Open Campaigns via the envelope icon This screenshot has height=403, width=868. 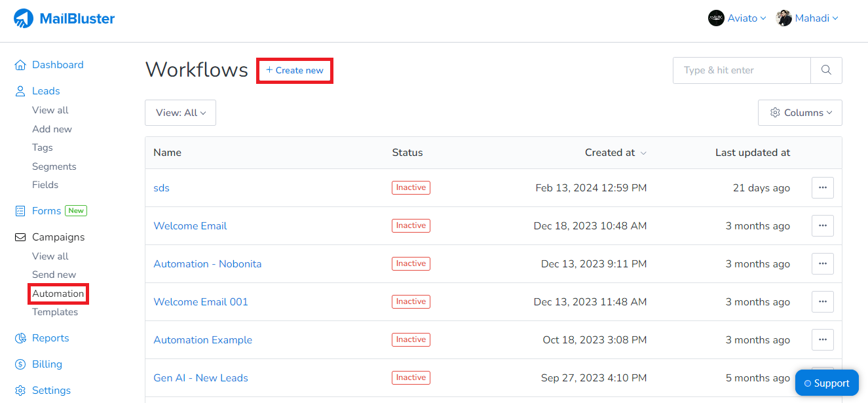click(19, 237)
